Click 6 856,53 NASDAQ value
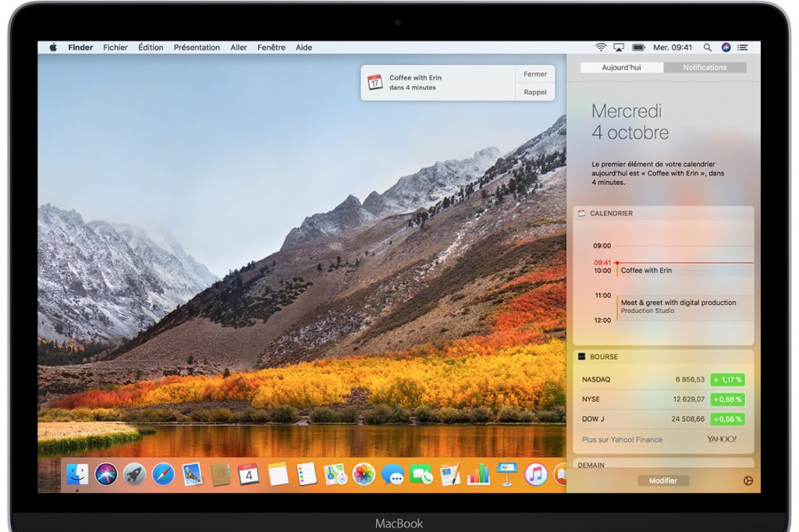This screenshot has height=532, width=799. coord(690,380)
